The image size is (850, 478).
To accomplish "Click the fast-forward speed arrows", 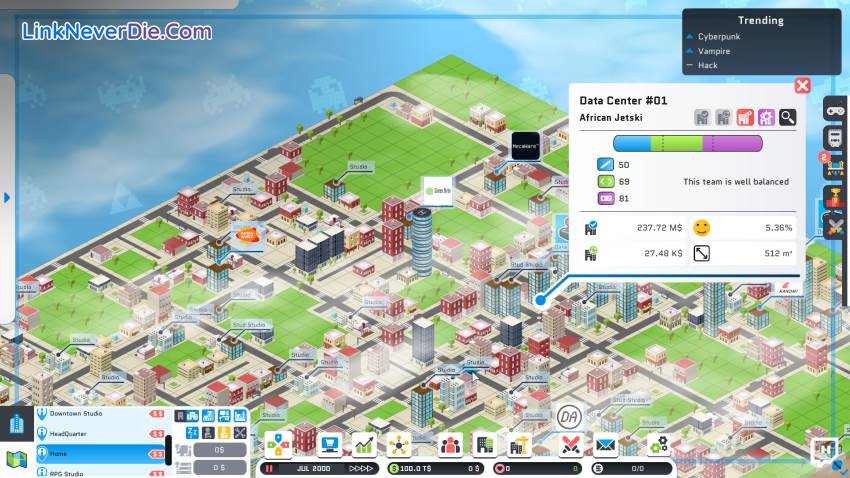I will point(362,467).
